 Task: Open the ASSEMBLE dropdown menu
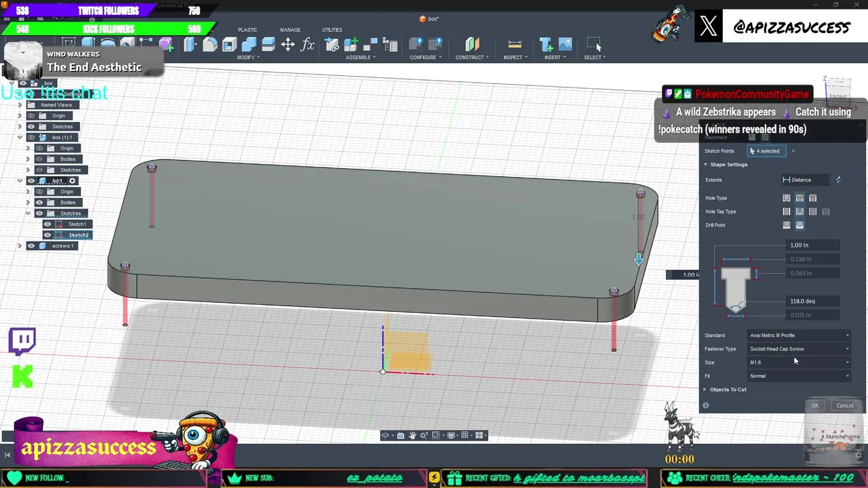pos(360,58)
